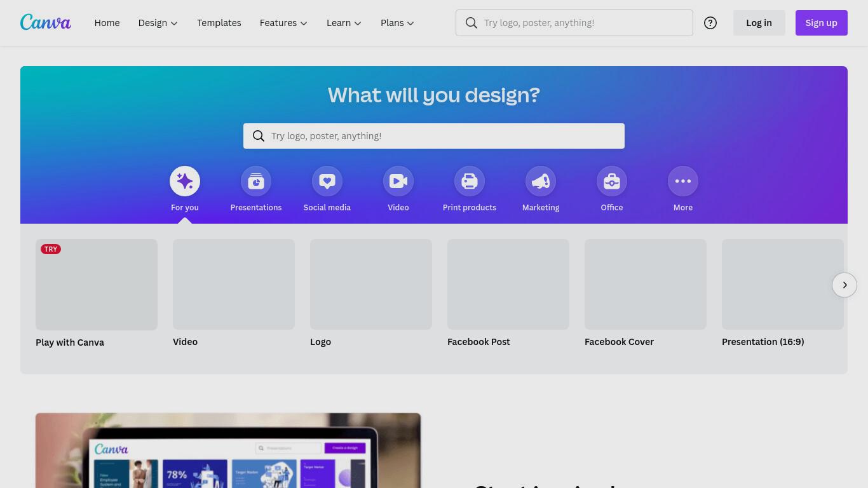Open the Facebook Post thumbnail

coord(508,284)
